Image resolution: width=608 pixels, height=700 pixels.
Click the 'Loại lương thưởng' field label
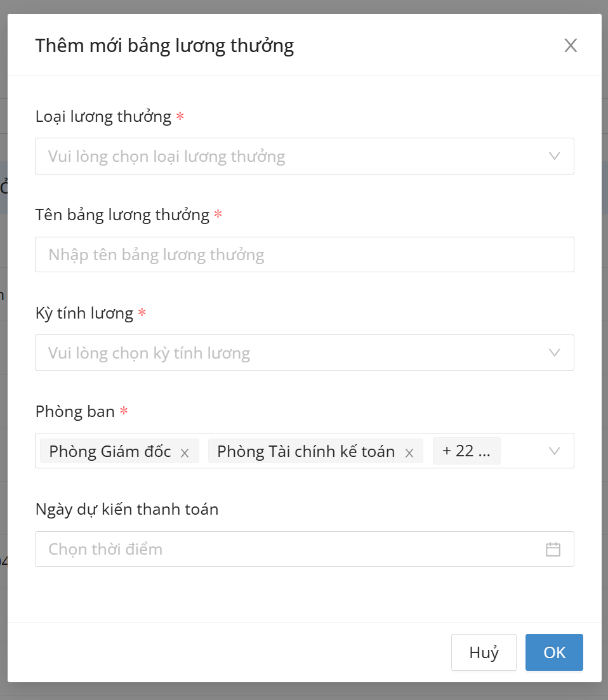[103, 117]
